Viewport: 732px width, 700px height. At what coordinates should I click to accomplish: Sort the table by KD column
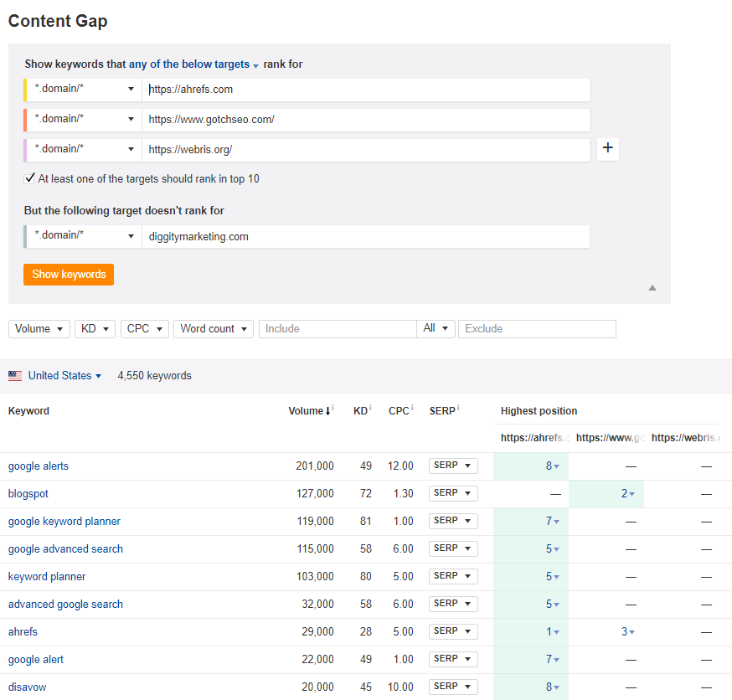point(360,411)
